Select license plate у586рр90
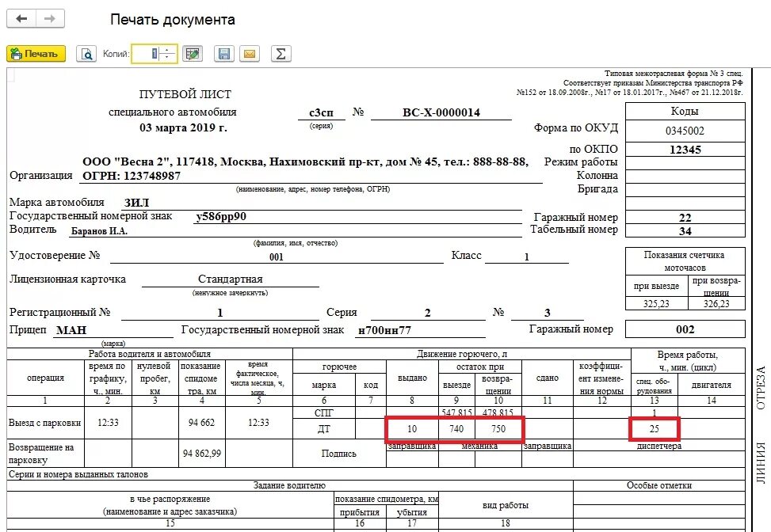771x532 pixels. [221, 216]
